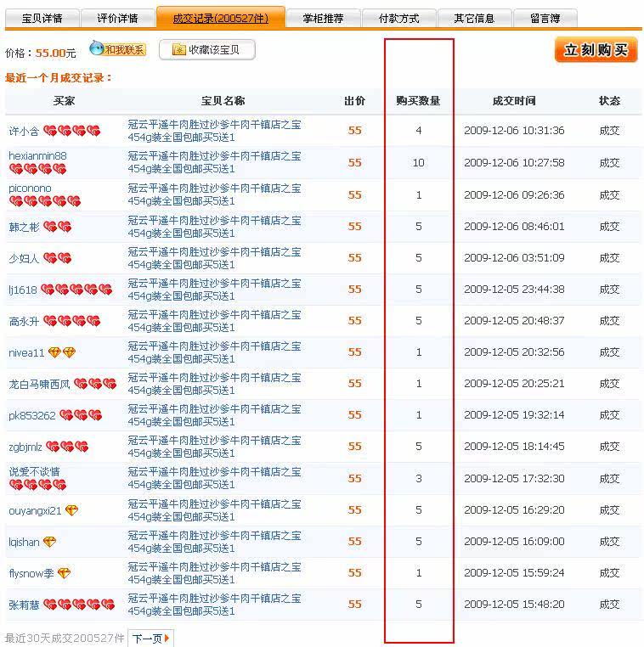
Task: Open buyer 许小含 profile link
Action: [x=24, y=132]
